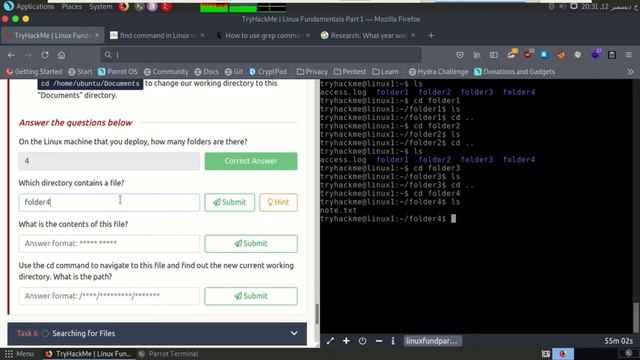The width and height of the screenshot is (640, 360).
Task: Click the clock in the top panel
Action: click(609, 7)
